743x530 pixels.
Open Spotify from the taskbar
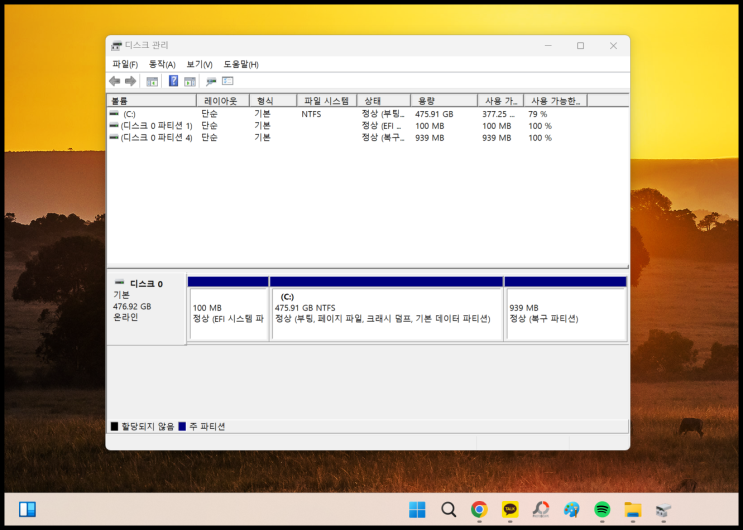pyautogui.click(x=602, y=509)
